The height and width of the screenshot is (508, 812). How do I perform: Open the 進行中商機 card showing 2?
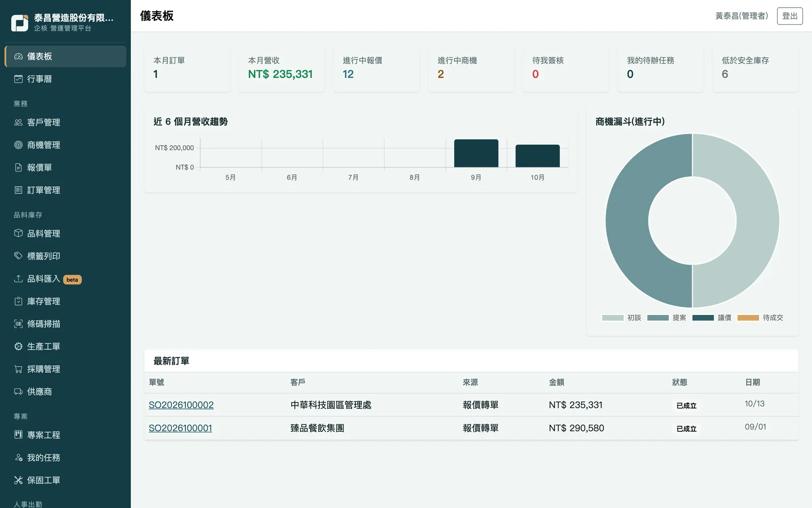[471, 70]
